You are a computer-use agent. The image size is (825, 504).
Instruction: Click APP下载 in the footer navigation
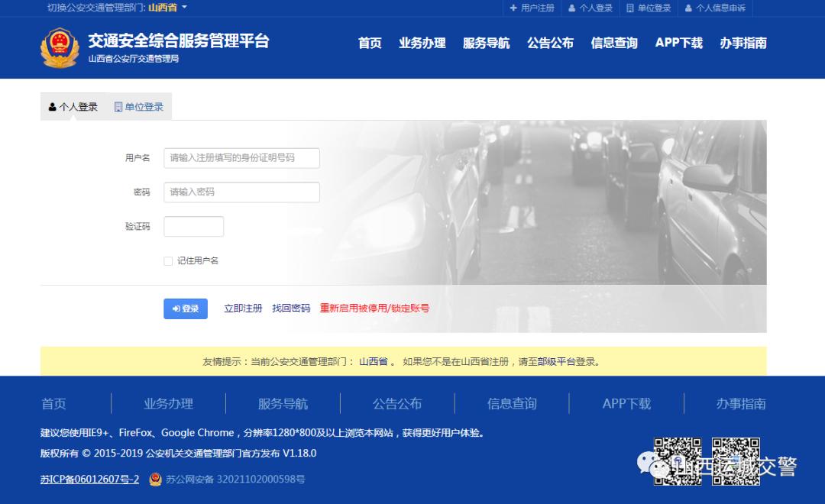click(626, 403)
